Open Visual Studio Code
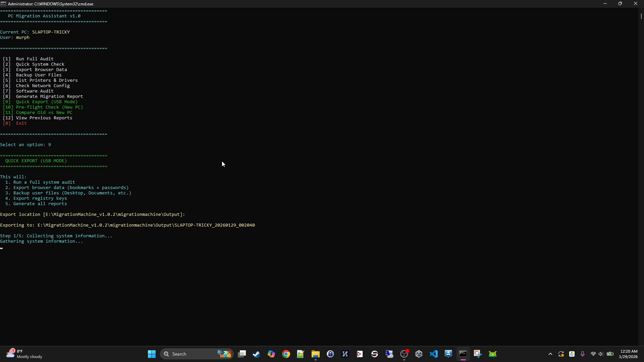Screen dimensions: 644x362 (434, 354)
